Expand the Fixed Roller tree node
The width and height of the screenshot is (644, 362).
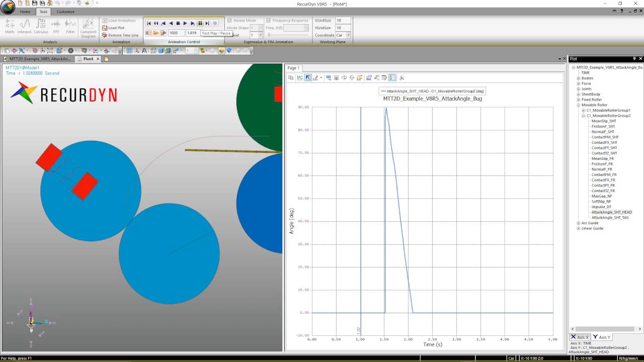[x=579, y=100]
